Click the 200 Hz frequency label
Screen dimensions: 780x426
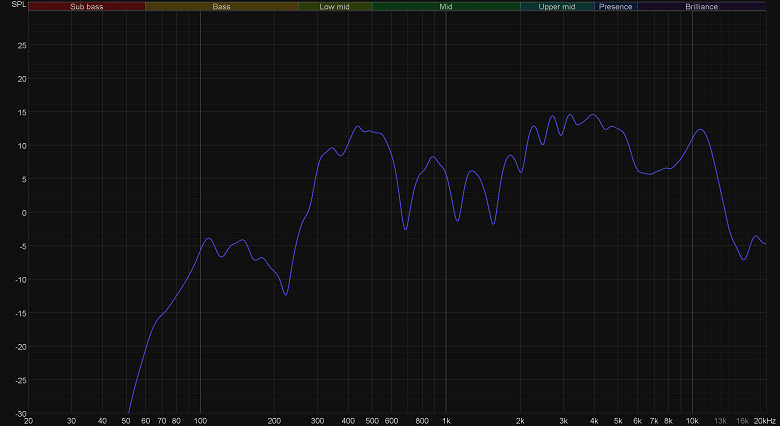pos(274,421)
